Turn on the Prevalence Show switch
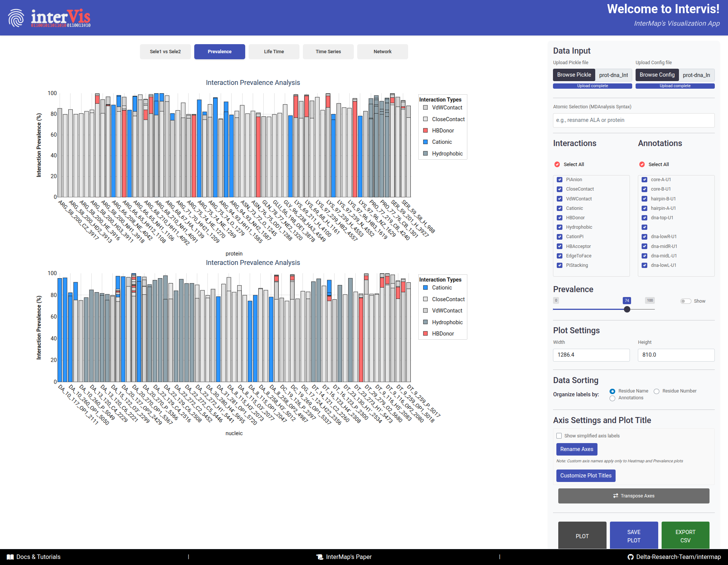This screenshot has height=565, width=728. (685, 301)
